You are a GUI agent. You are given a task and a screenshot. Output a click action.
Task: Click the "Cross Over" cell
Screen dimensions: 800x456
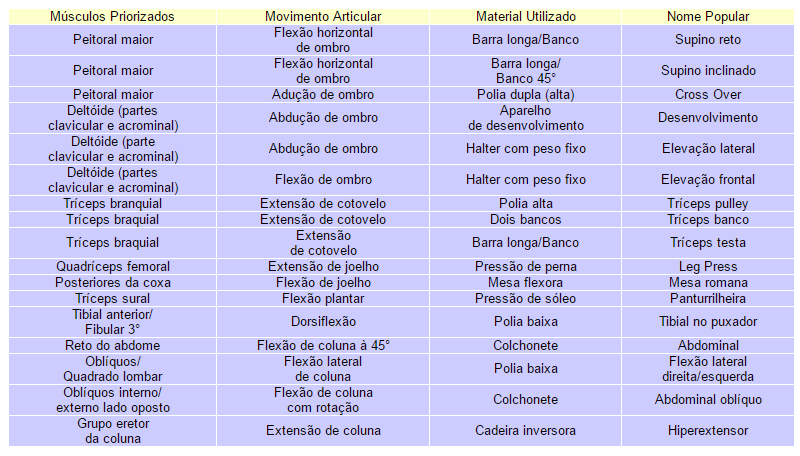point(708,94)
